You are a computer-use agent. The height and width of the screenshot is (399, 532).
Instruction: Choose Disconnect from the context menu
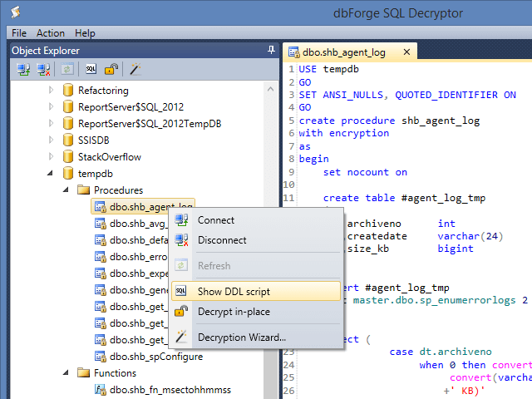256,240
